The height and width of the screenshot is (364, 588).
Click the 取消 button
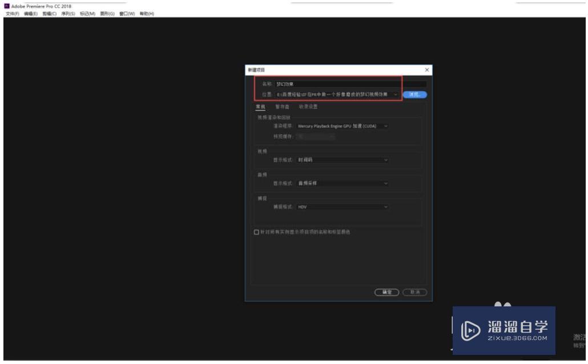(x=415, y=292)
